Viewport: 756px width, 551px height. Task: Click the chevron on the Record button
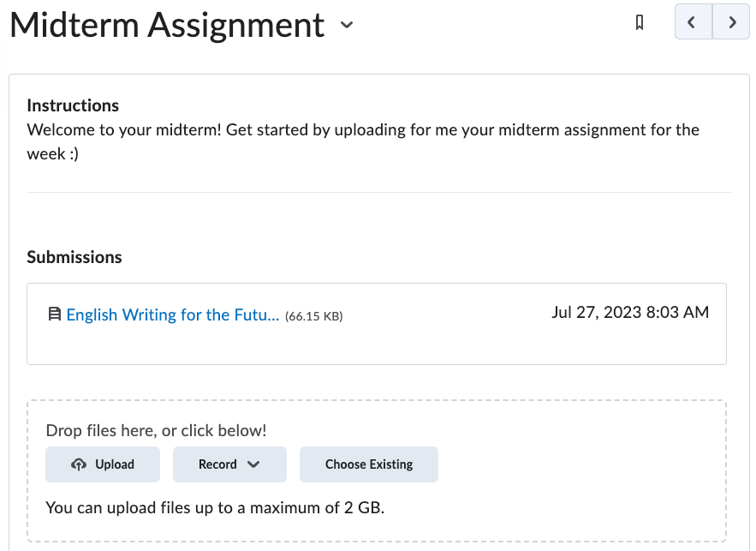tap(253, 464)
